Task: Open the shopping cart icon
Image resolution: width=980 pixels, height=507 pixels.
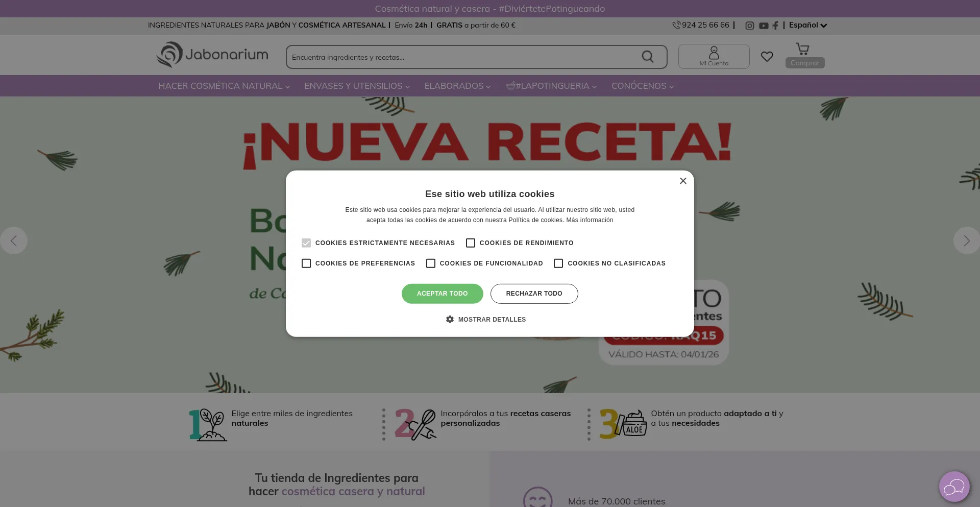Action: click(803, 50)
